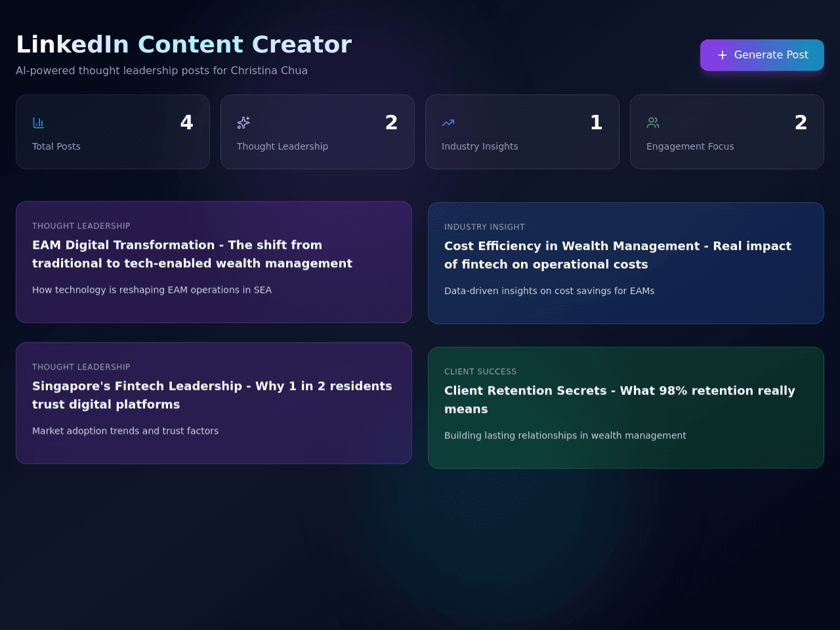Click text 'Data-driven insights on cost savings for EAMs'
This screenshot has width=840, height=630.
click(549, 291)
